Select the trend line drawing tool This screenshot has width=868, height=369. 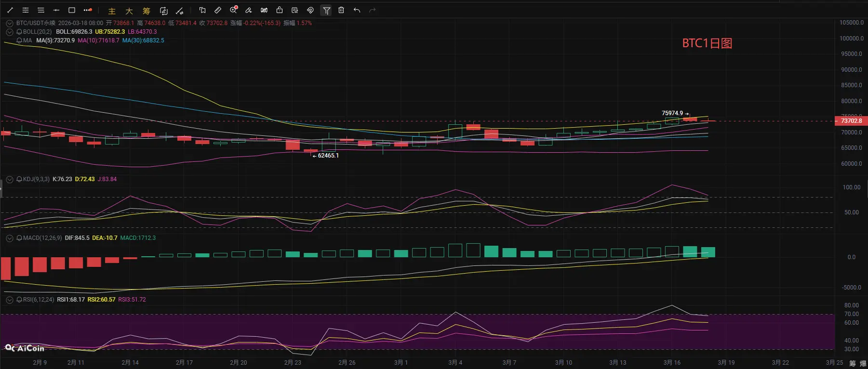point(10,10)
